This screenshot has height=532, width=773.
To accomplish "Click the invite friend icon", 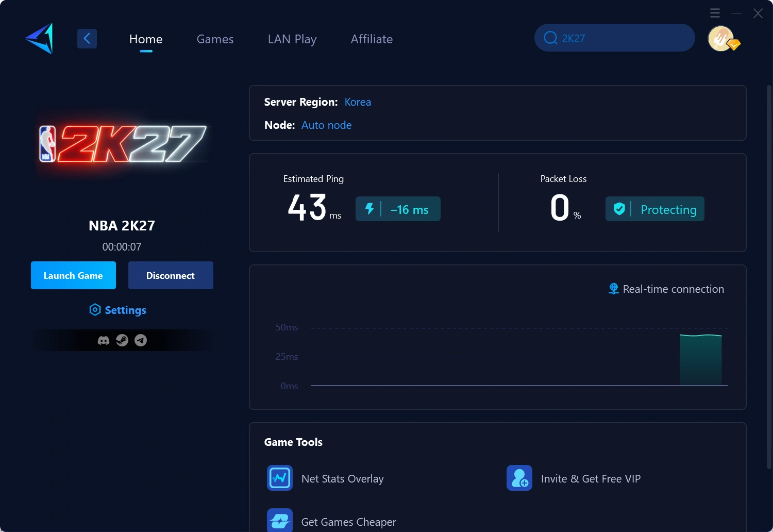I will (519, 478).
